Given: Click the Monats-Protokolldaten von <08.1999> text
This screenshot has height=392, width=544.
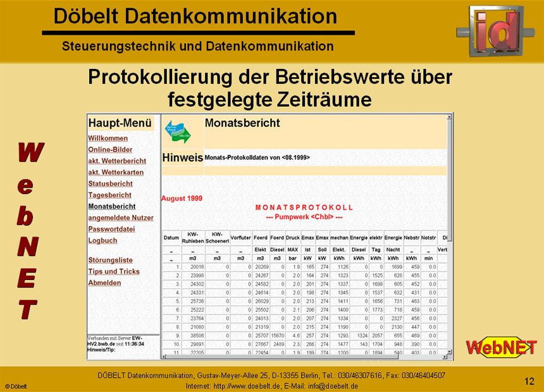Looking at the screenshot, I should point(257,157).
